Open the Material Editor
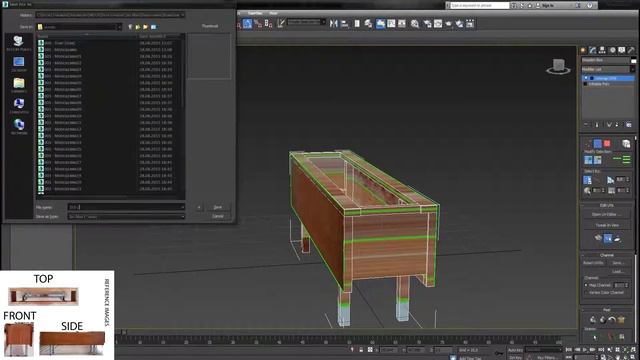The image size is (640, 360). click(x=415, y=24)
